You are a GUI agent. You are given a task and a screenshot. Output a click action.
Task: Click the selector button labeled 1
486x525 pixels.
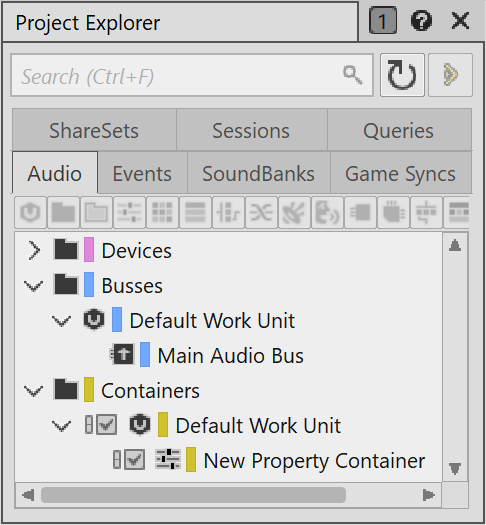coord(383,21)
